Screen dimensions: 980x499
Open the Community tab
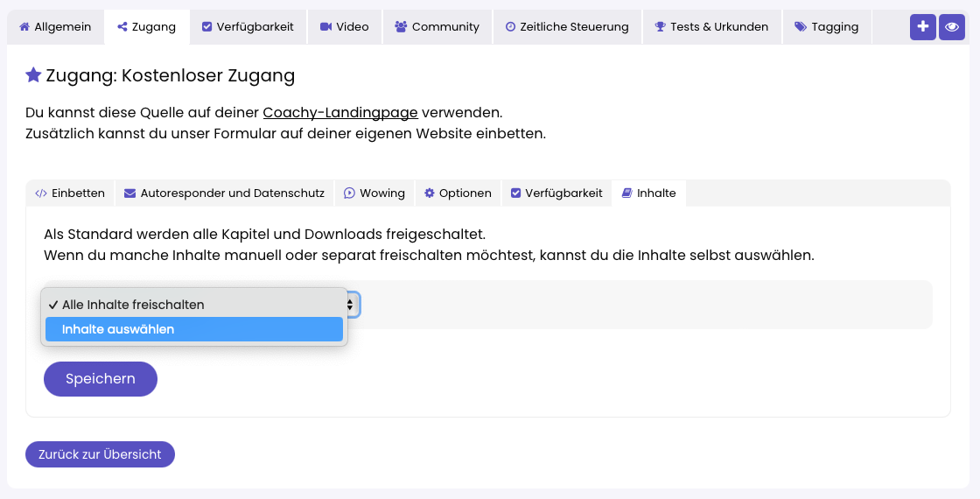[x=437, y=27]
